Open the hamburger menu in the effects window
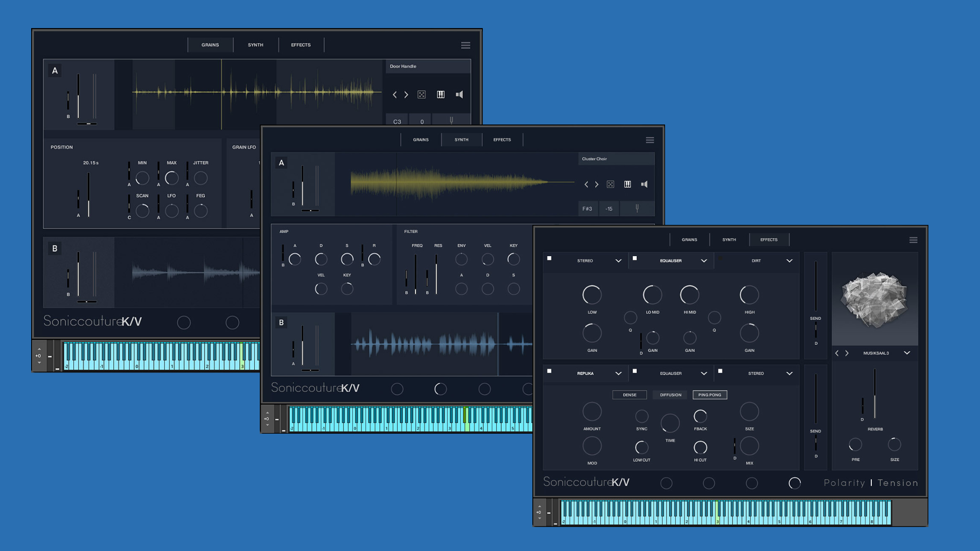 click(913, 240)
